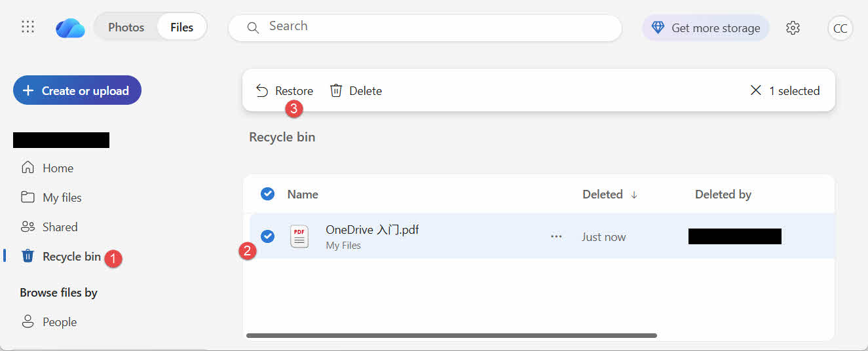868x351 pixels.
Task: Click the Shared people icon
Action: pos(28,227)
